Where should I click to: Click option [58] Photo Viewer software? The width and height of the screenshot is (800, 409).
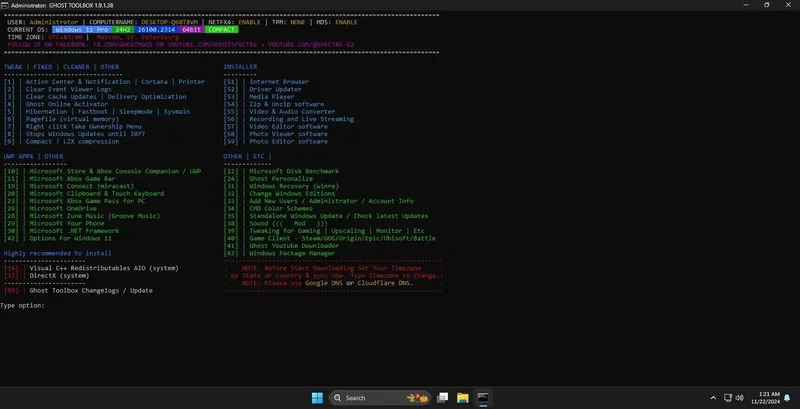[x=276, y=134]
